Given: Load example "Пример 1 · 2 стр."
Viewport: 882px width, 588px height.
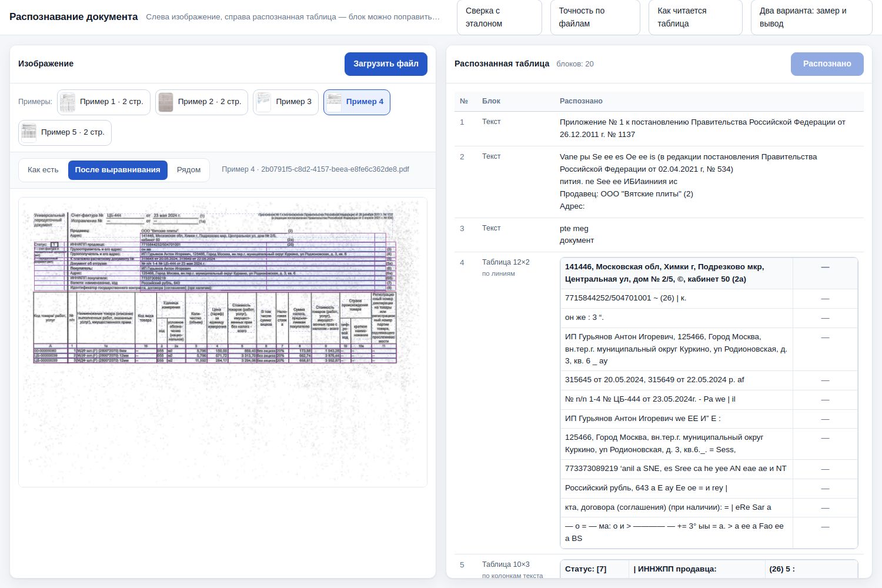Looking at the screenshot, I should [x=103, y=102].
